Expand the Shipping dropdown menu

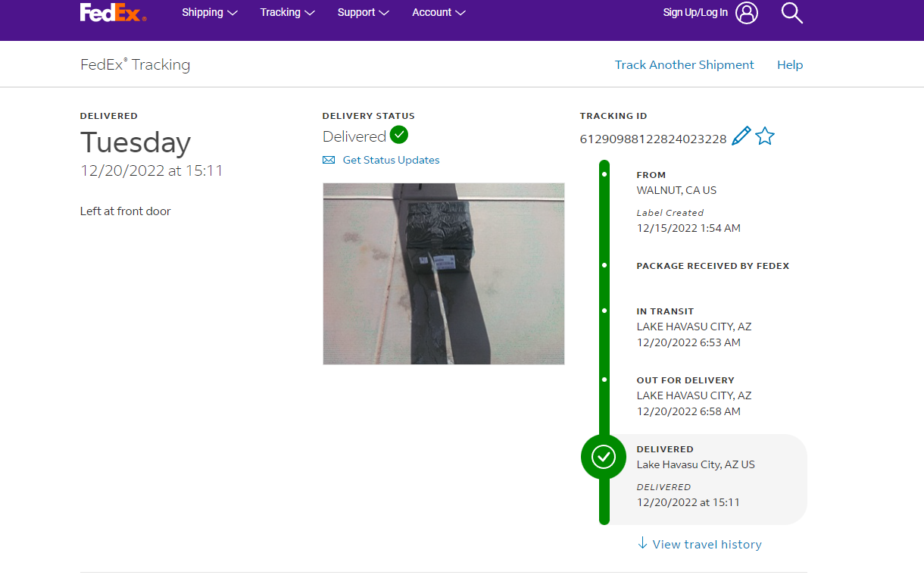tap(210, 13)
